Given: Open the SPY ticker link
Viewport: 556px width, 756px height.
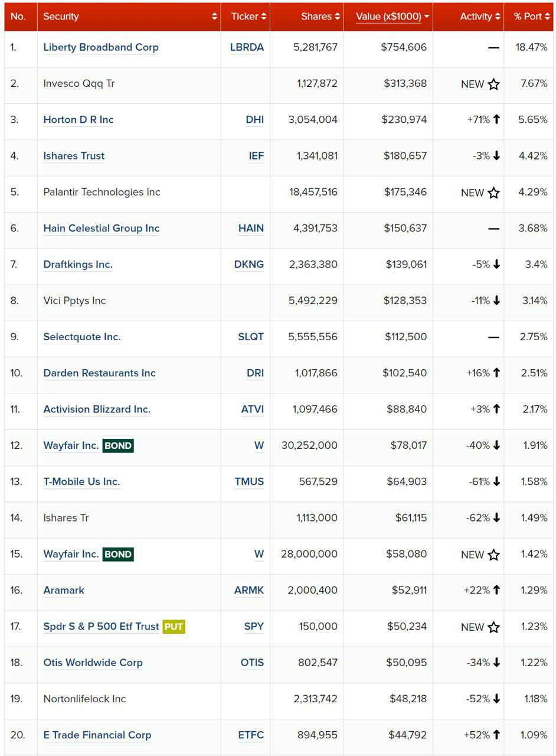Looking at the screenshot, I should coord(254,627).
